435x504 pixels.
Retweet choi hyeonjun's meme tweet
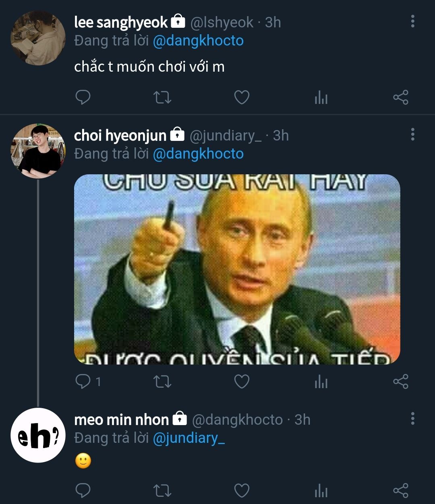(163, 381)
